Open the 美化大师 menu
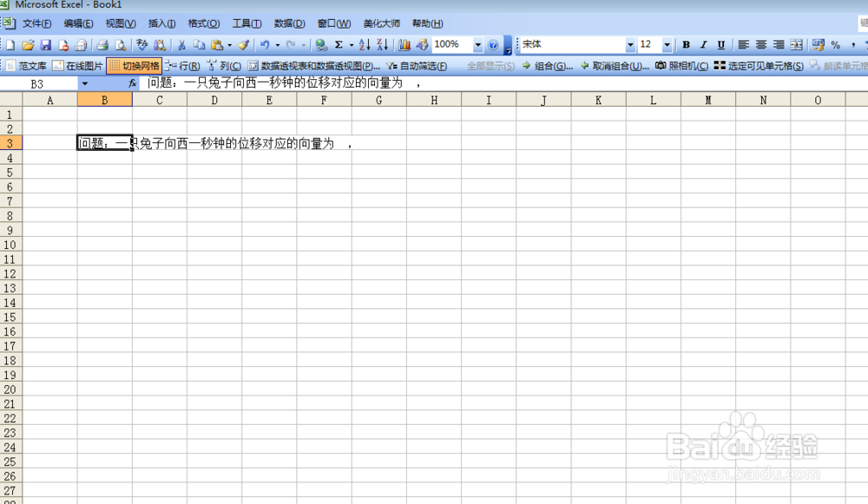868x504 pixels. pyautogui.click(x=381, y=23)
